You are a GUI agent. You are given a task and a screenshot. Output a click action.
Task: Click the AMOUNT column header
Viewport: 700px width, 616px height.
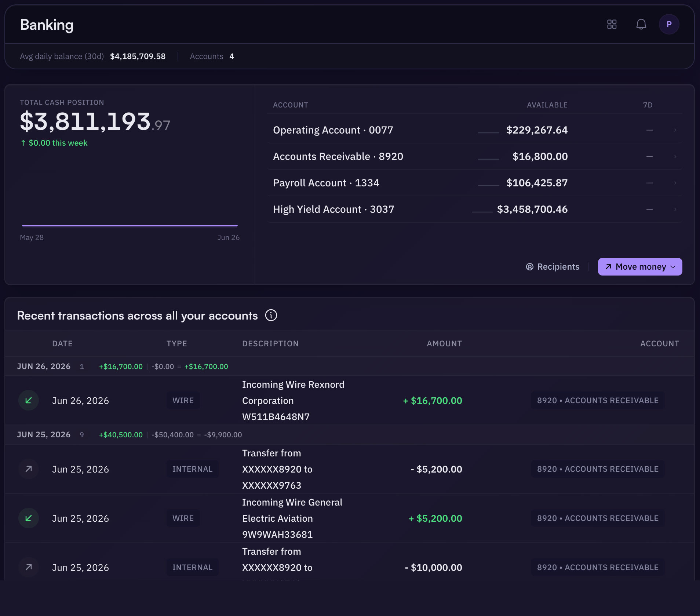(444, 343)
